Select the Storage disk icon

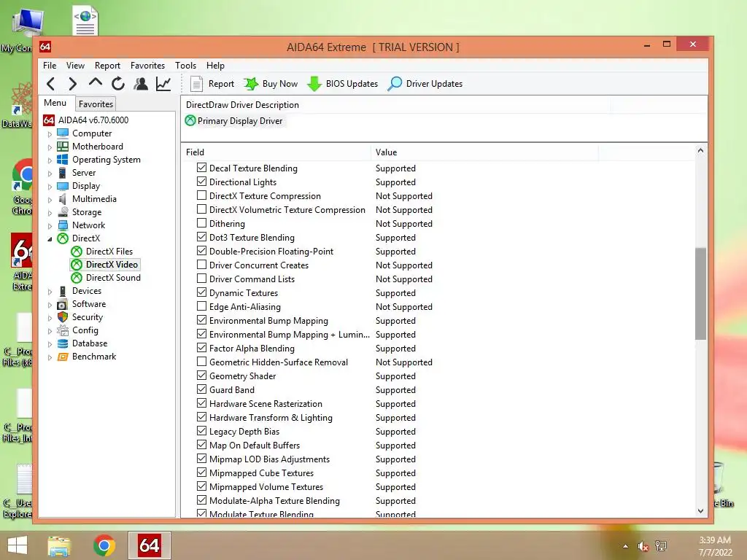63,212
